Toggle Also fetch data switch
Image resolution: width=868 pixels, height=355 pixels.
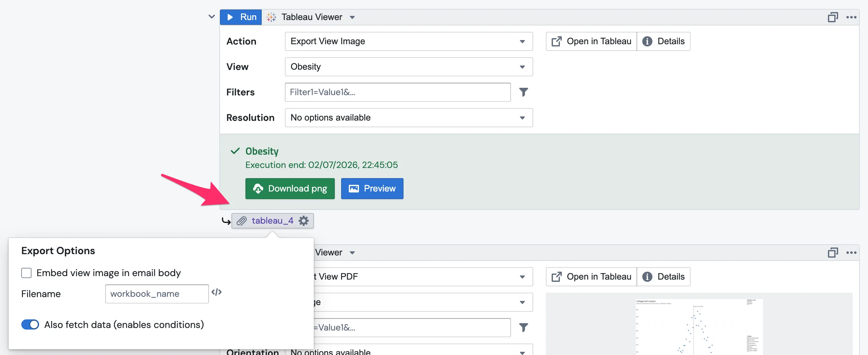pos(30,325)
